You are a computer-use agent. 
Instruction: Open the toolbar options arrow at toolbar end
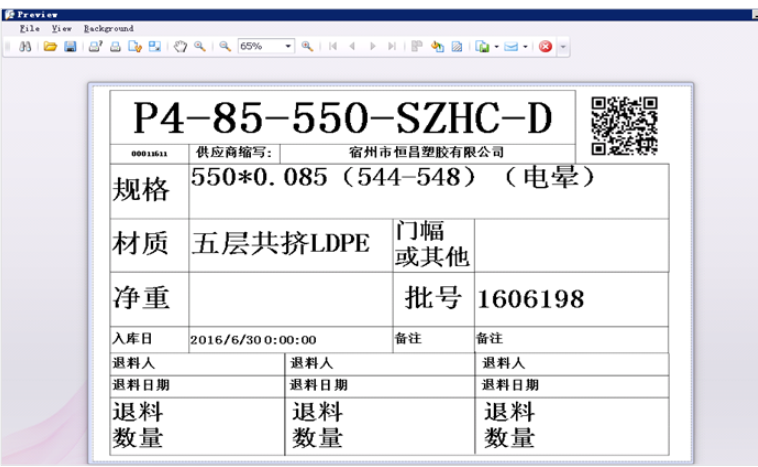[x=563, y=46]
